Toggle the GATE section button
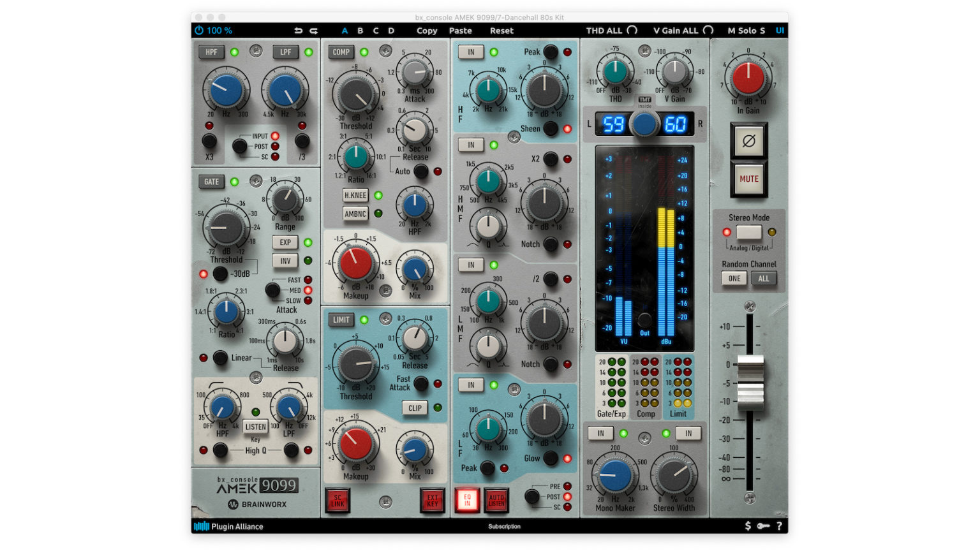 click(211, 182)
